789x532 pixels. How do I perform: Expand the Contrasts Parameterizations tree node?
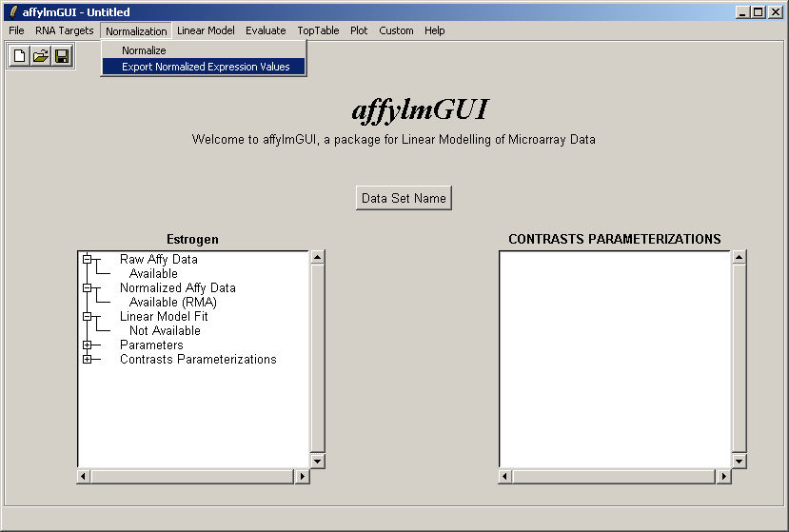[x=87, y=360]
